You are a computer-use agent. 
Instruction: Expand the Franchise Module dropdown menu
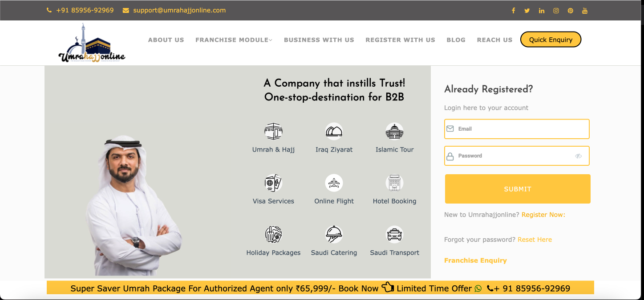click(234, 40)
